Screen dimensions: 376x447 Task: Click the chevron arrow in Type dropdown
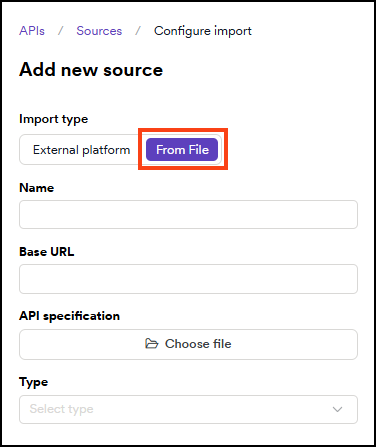[337, 409]
